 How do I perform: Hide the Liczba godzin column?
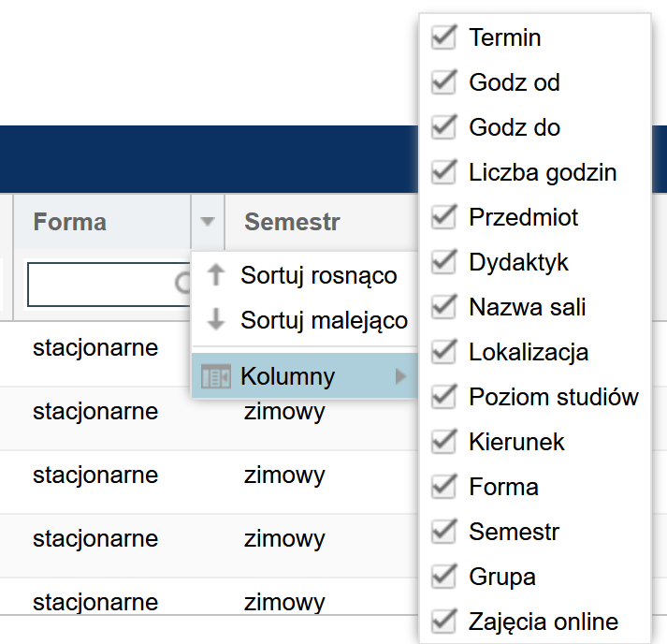[442, 172]
